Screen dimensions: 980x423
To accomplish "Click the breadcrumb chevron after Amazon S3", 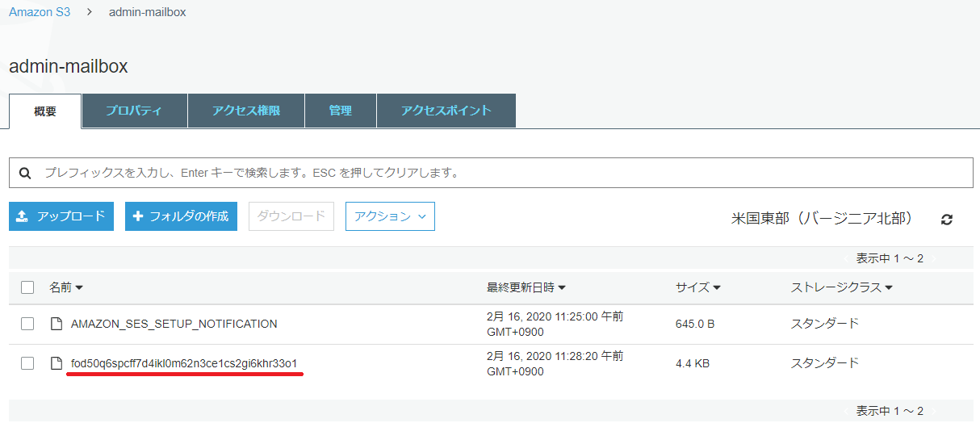I will pos(90,12).
